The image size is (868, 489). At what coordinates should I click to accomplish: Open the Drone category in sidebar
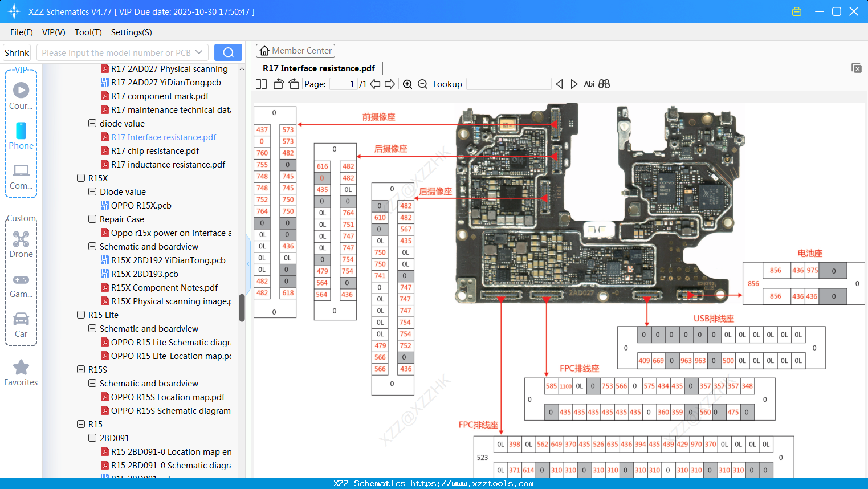tap(21, 244)
